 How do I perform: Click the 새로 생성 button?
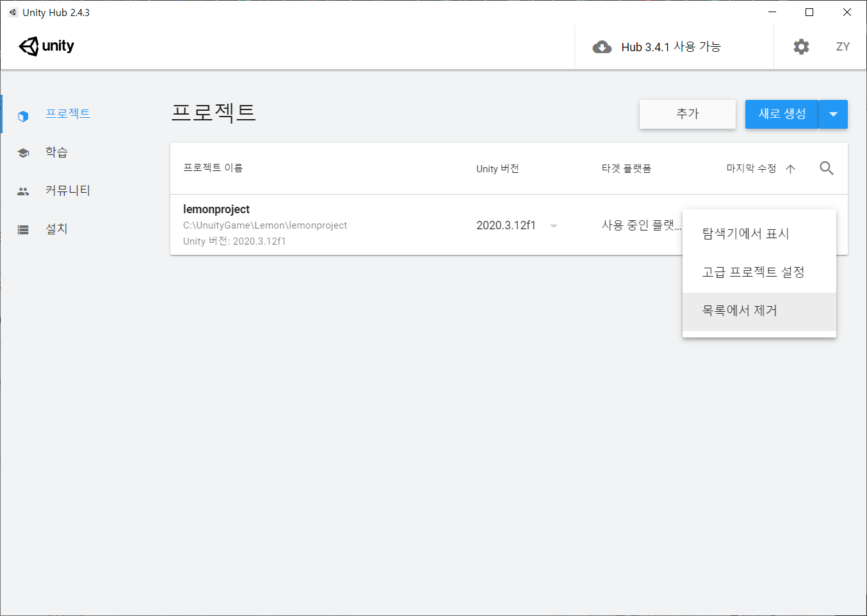tap(782, 114)
